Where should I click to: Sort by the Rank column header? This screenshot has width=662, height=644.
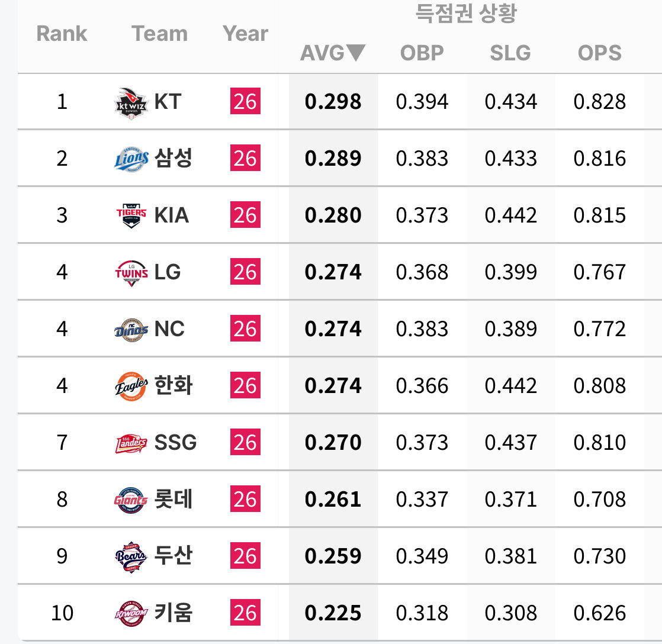(62, 34)
